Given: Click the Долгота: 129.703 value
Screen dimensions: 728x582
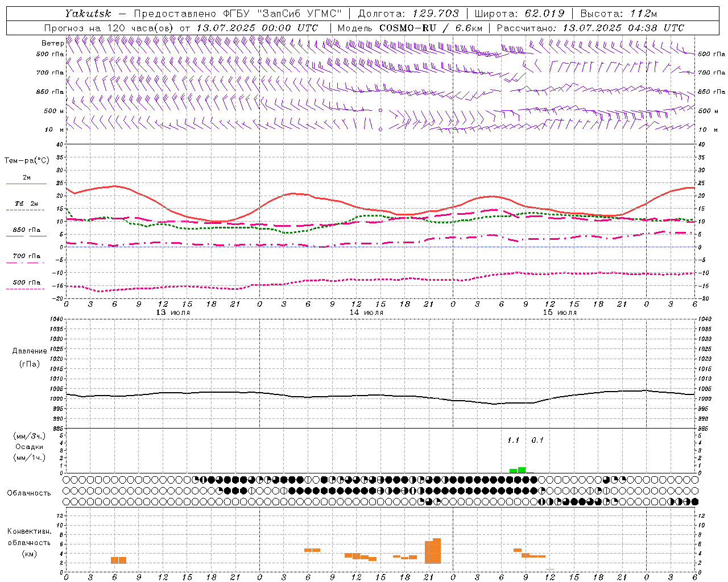Looking at the screenshot, I should pos(408,14).
